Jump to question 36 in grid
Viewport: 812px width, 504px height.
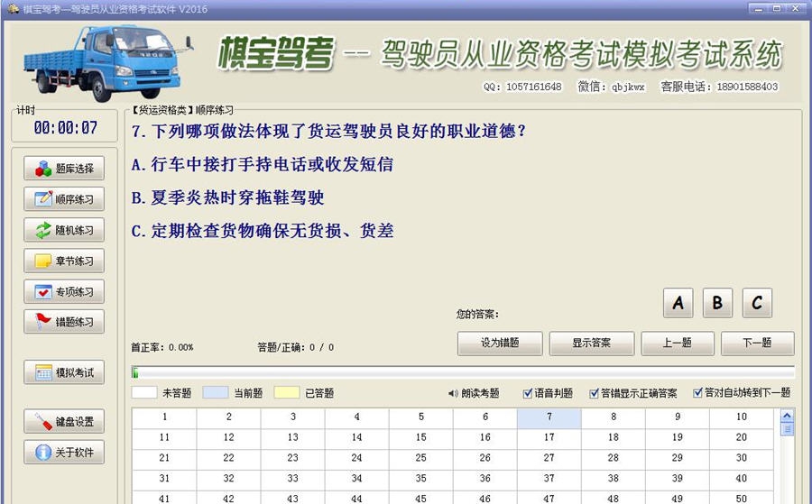485,479
